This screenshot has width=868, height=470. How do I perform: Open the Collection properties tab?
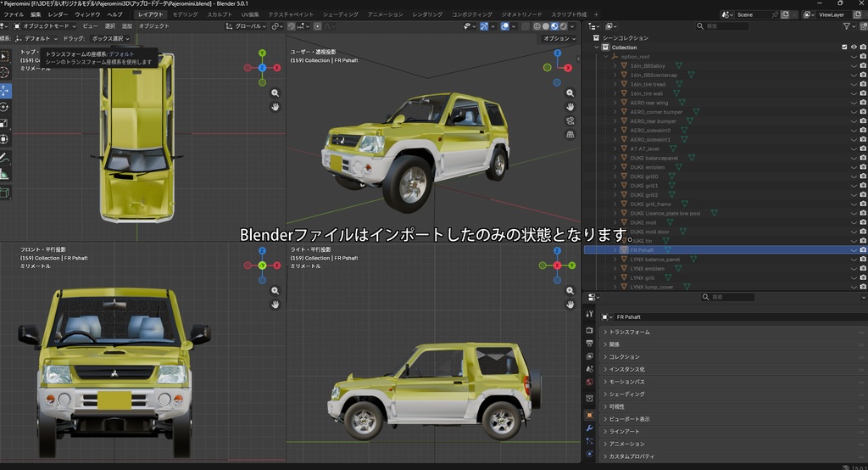click(x=590, y=399)
